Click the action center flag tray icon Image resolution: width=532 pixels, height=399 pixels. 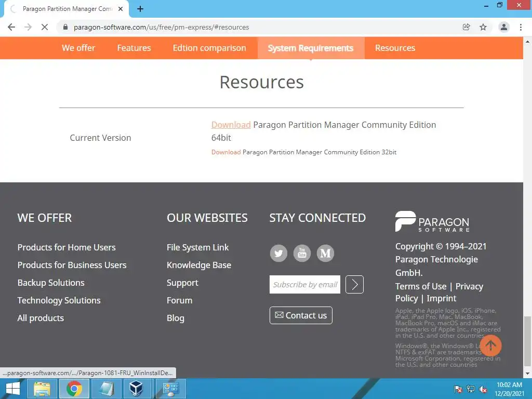(x=458, y=389)
